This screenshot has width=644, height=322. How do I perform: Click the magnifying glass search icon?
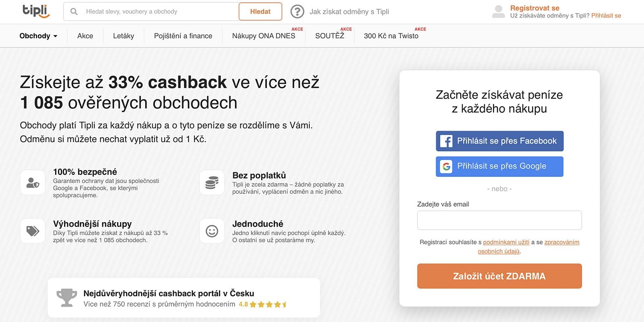(74, 11)
